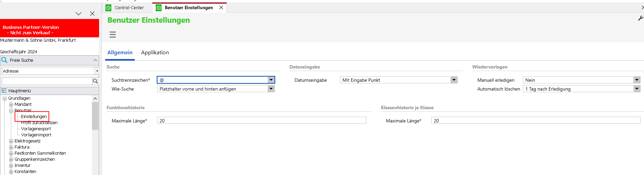
Task: Select Vorlagenexport in the tree
Action: click(36, 129)
